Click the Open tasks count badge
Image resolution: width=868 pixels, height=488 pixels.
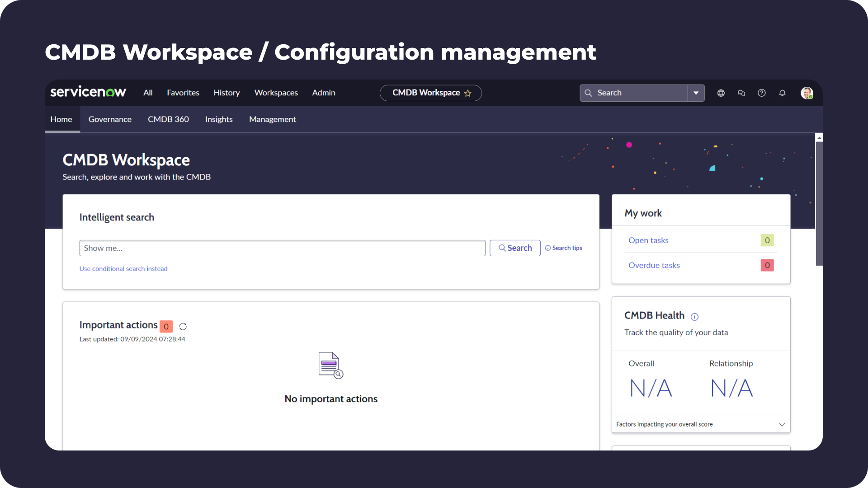click(767, 240)
